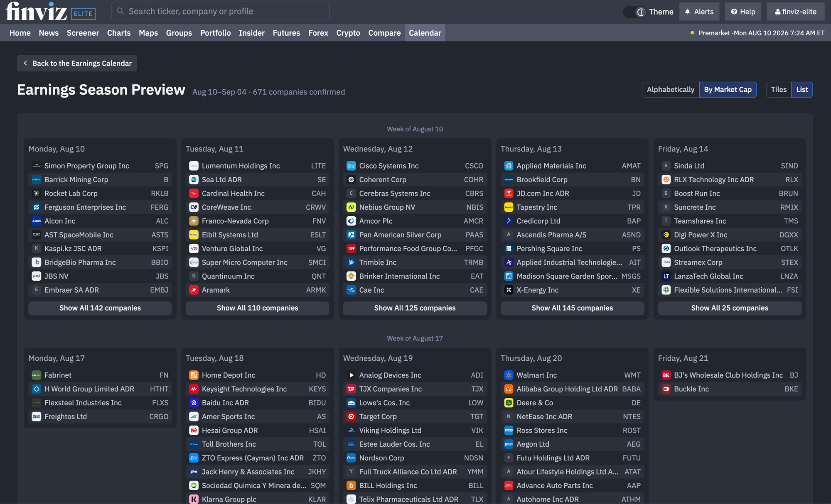The height and width of the screenshot is (504, 831).
Task: Click the Applied Materials logo icon
Action: pos(509,166)
